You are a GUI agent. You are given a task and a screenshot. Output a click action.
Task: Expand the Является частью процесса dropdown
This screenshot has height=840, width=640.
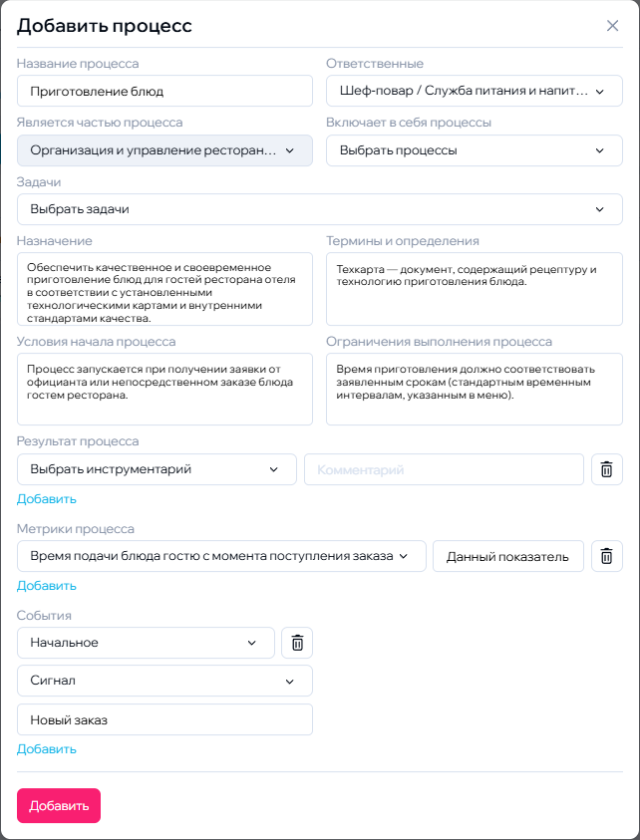(164, 150)
